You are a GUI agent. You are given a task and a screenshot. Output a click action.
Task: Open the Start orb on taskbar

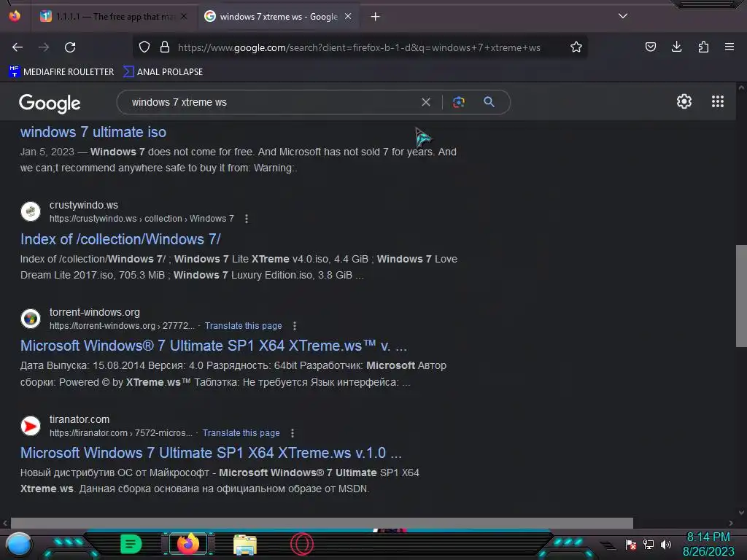pyautogui.click(x=19, y=545)
